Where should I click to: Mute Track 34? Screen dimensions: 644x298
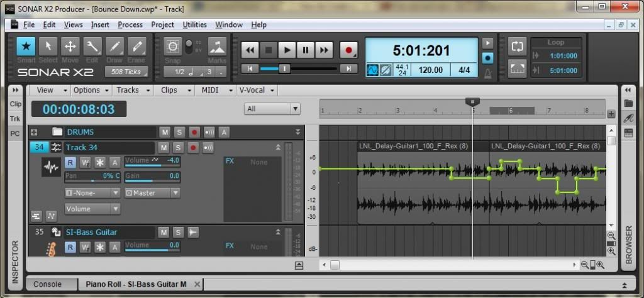(164, 148)
